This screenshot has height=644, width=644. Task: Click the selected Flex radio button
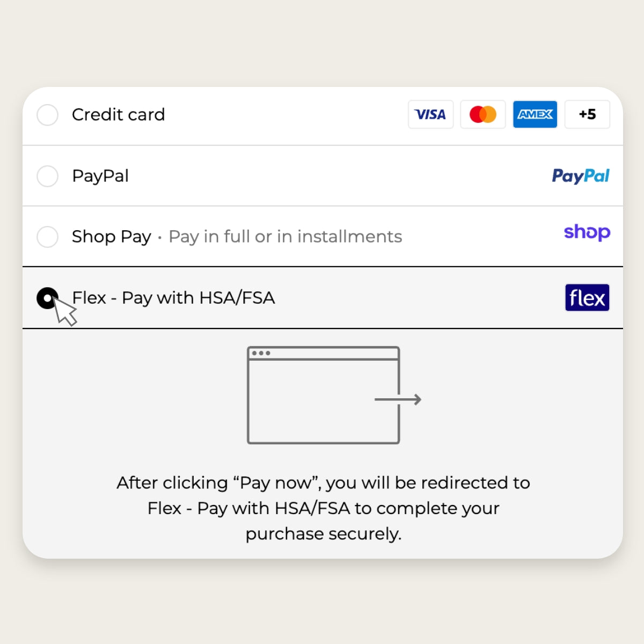[x=47, y=298]
